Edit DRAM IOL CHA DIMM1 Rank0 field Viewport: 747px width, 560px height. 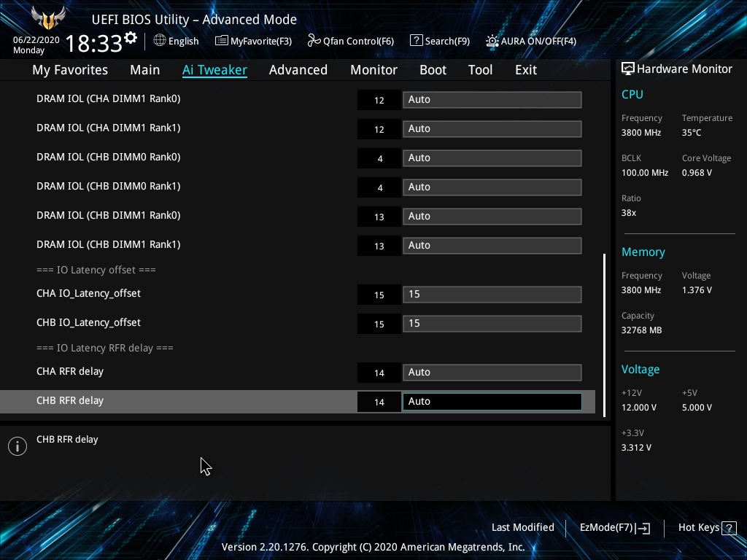(x=492, y=99)
